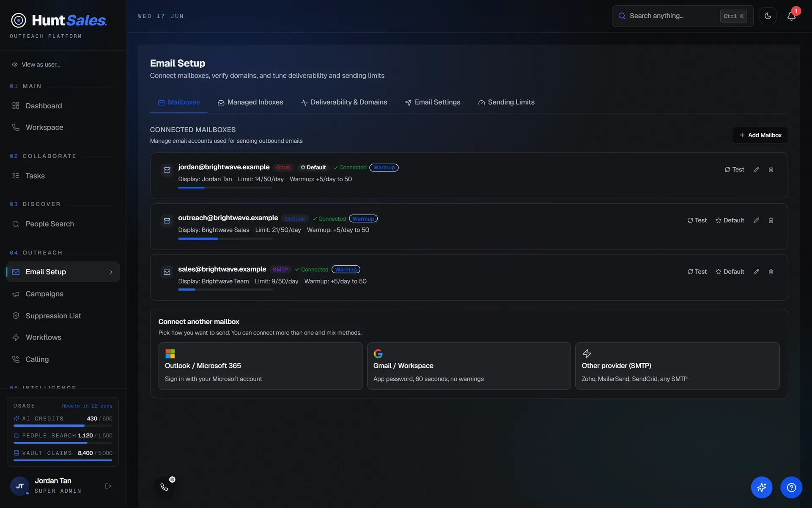This screenshot has width=812, height=508.
Task: Open AI assistant sparkle button
Action: click(x=762, y=488)
